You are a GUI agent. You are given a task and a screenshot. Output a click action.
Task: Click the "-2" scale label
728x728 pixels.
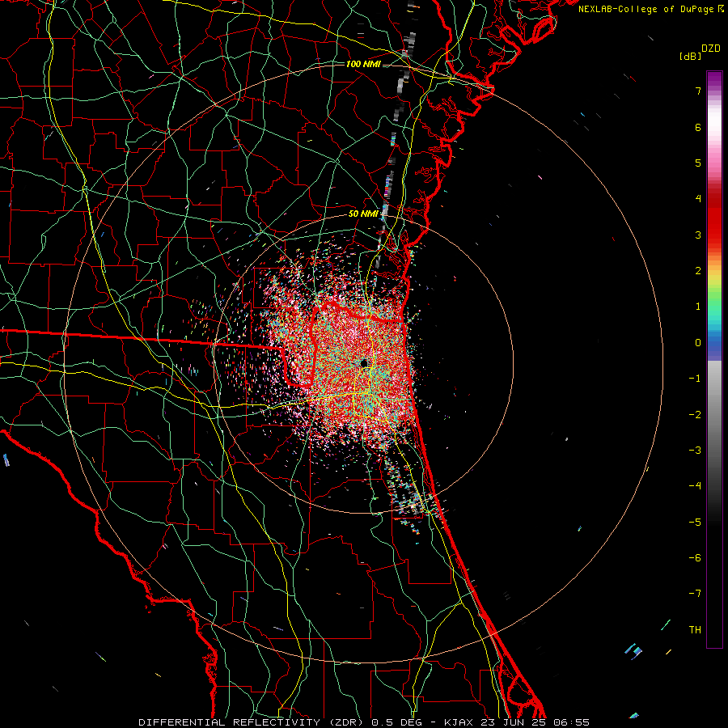pyautogui.click(x=695, y=414)
